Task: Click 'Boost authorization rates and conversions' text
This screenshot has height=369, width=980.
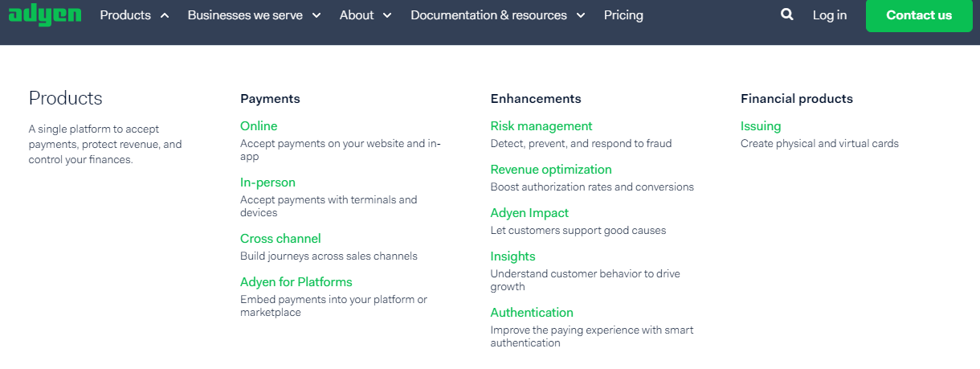Action: (592, 187)
